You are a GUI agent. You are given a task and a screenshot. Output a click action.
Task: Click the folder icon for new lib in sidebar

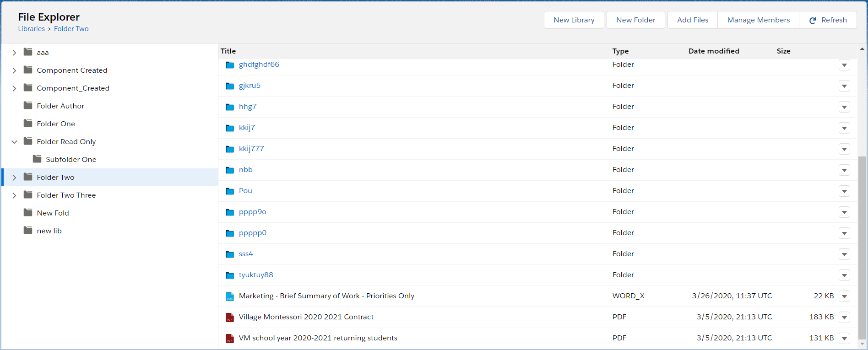click(x=28, y=231)
